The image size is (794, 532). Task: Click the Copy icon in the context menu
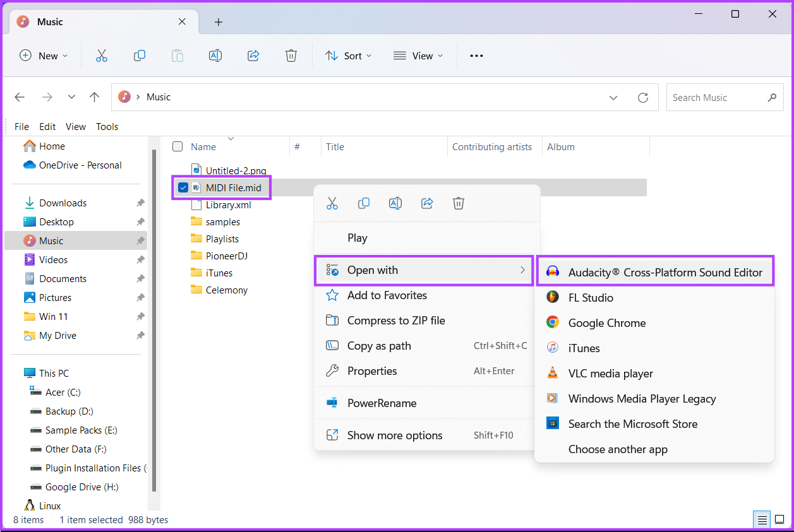point(364,203)
